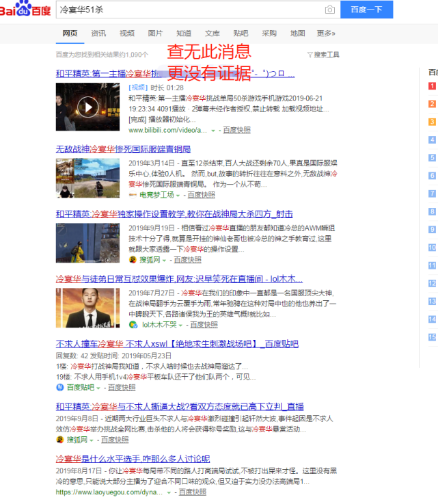438x504 pixels.
Task: Open 冷宴华与不求人撕逼大战 result link
Action: [x=180, y=407]
